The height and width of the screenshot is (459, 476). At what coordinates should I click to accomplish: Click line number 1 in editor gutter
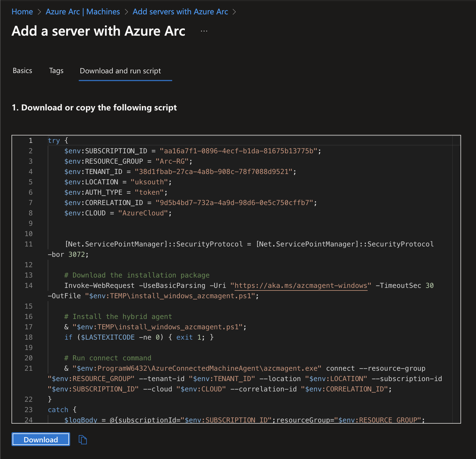tap(30, 141)
